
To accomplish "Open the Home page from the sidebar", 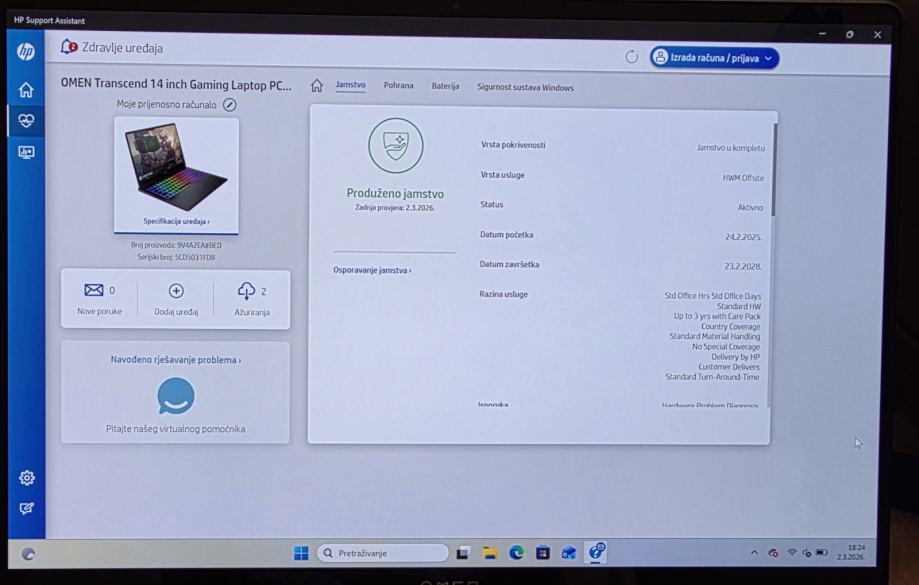I will coord(26,90).
